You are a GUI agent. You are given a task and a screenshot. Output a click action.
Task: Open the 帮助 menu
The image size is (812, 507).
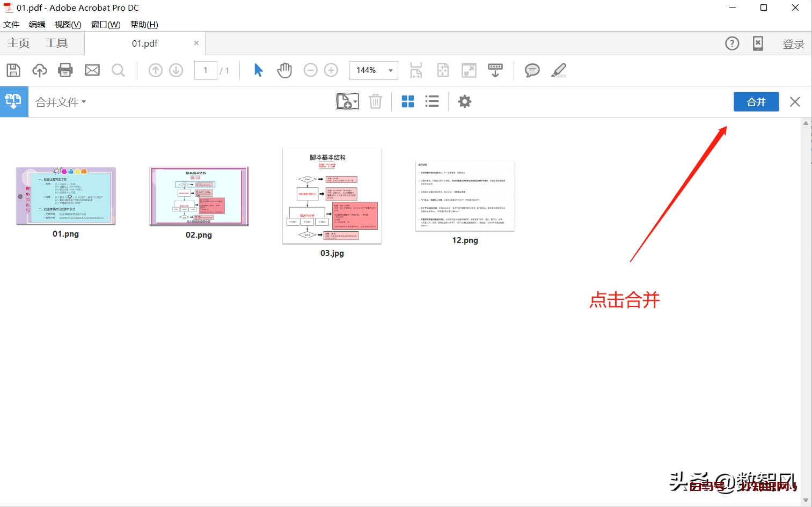tap(143, 24)
